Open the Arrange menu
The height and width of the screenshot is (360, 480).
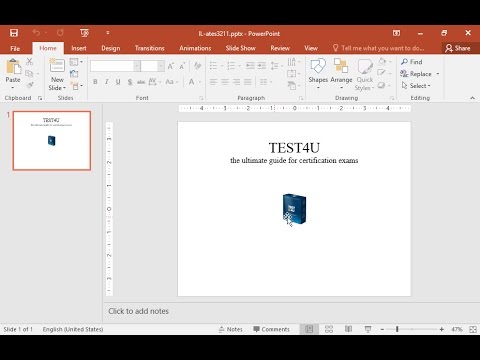pyautogui.click(x=341, y=74)
